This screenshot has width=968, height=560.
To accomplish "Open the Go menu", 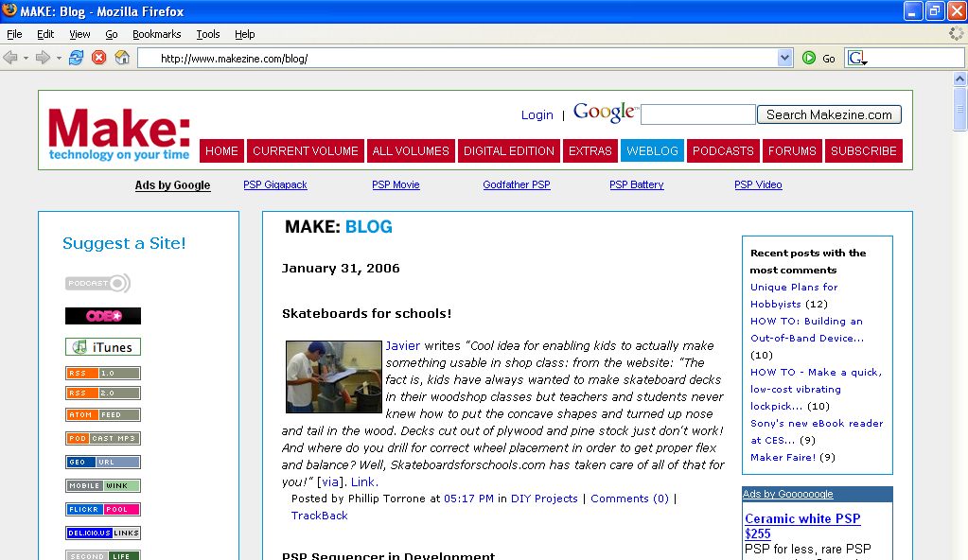I will (111, 34).
